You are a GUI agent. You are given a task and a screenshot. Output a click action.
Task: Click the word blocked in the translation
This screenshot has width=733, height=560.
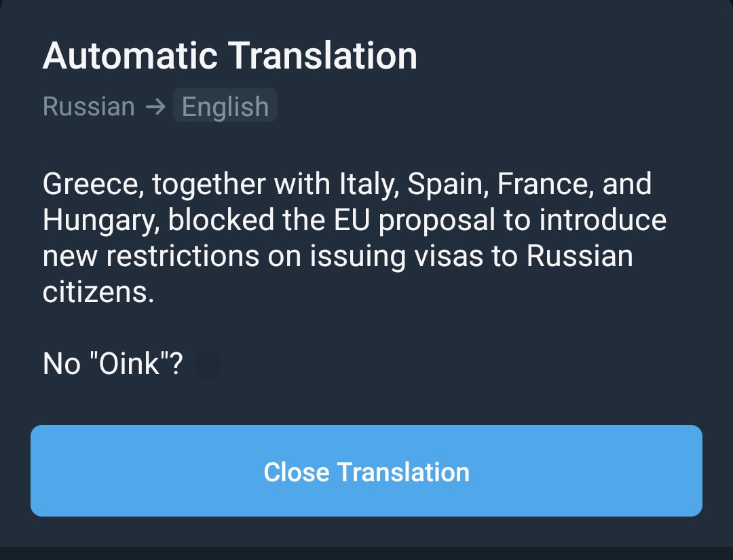pyautogui.click(x=221, y=220)
